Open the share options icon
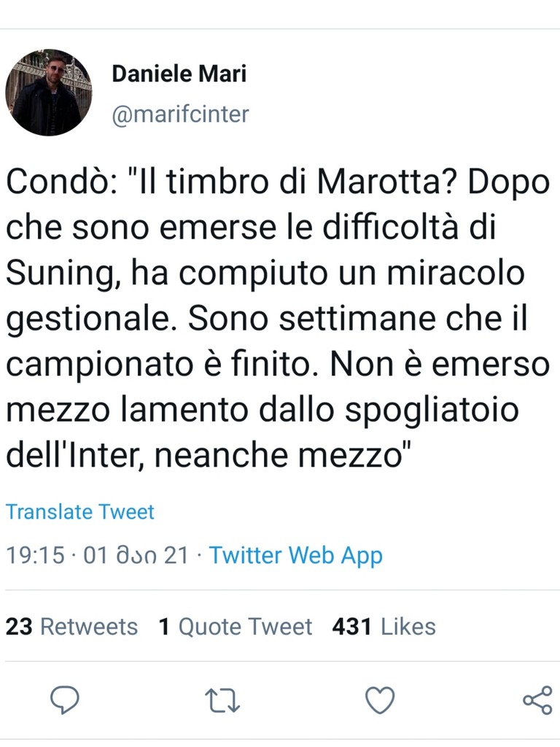The image size is (560, 747). (x=537, y=700)
